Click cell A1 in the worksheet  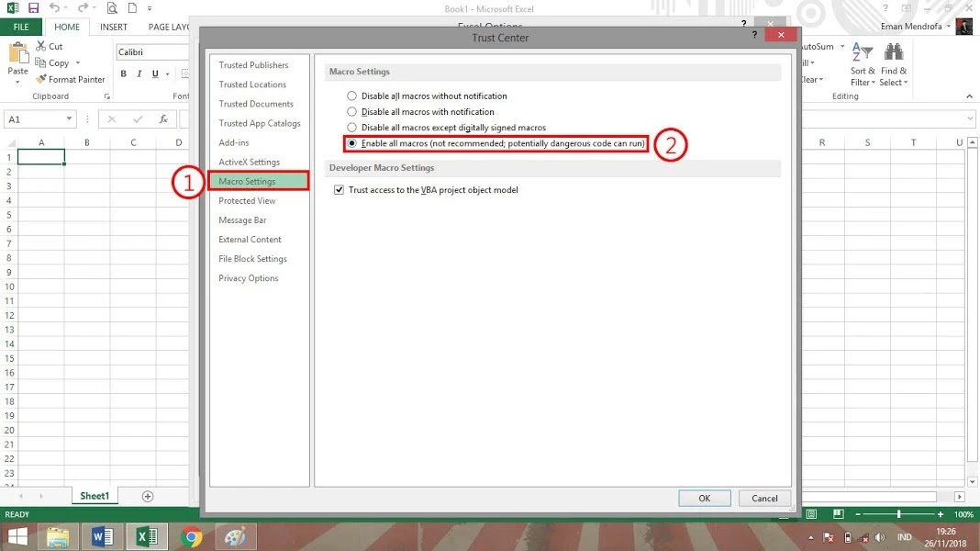tap(41, 157)
